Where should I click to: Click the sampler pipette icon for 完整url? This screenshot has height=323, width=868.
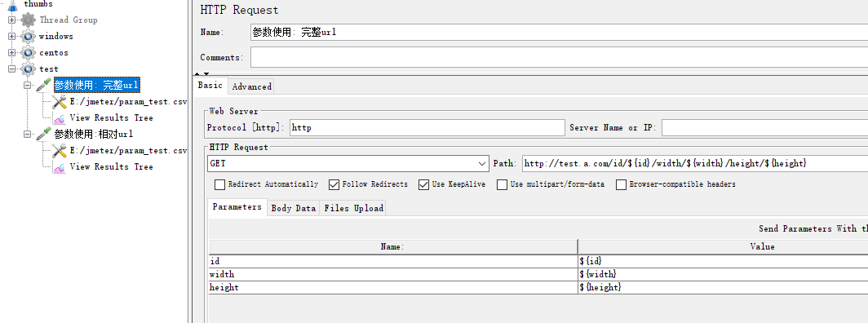click(x=43, y=86)
